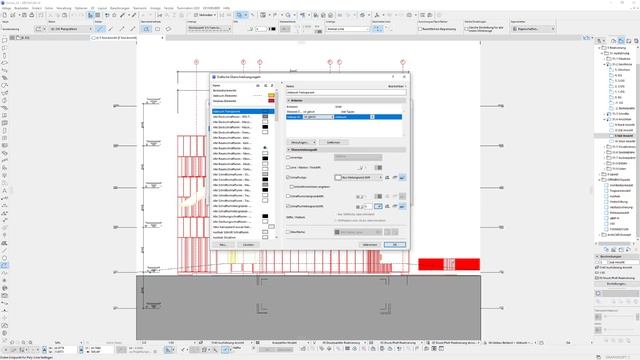Click the eyedropper pick-up parameters icon
640x360 pixels.
[122, 15]
